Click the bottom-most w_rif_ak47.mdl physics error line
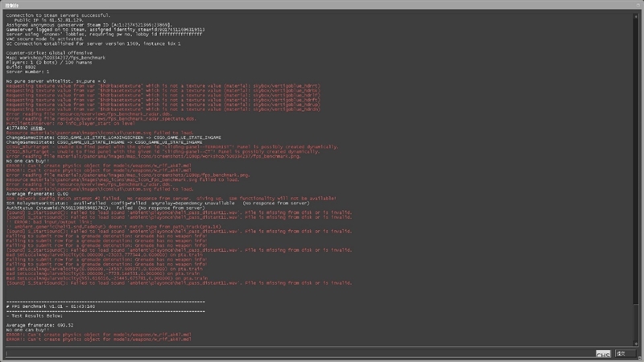This screenshot has height=362, width=644. coord(98,339)
